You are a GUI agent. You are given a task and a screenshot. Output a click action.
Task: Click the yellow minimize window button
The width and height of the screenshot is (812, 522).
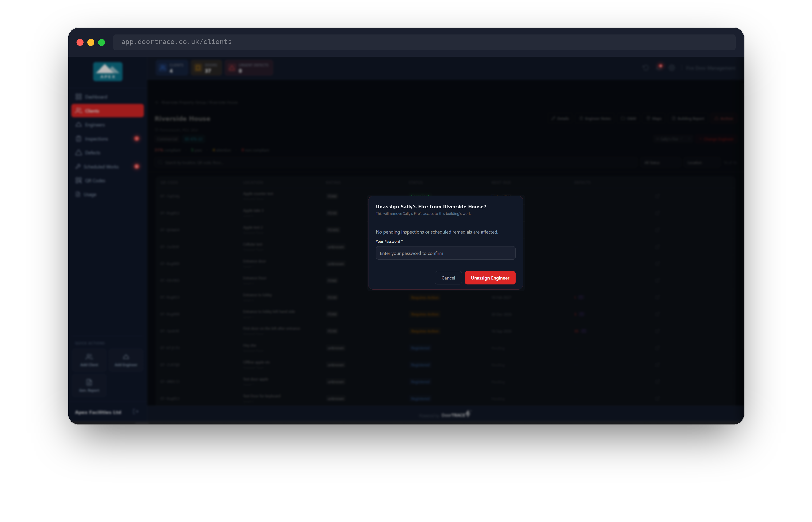tap(91, 42)
